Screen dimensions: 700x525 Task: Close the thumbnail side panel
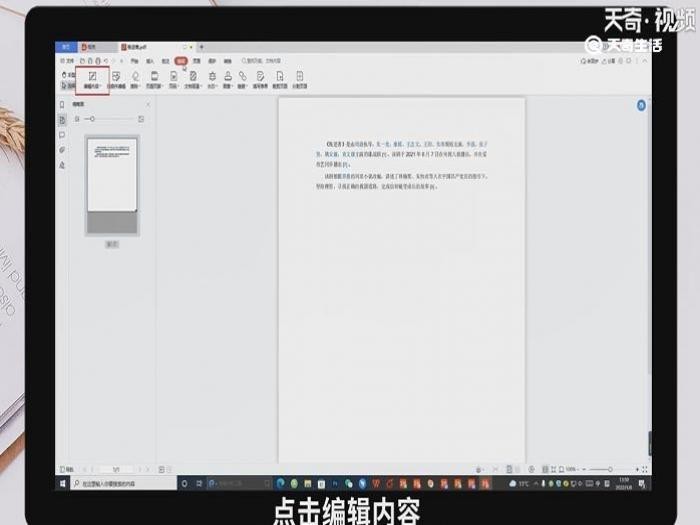click(x=148, y=104)
